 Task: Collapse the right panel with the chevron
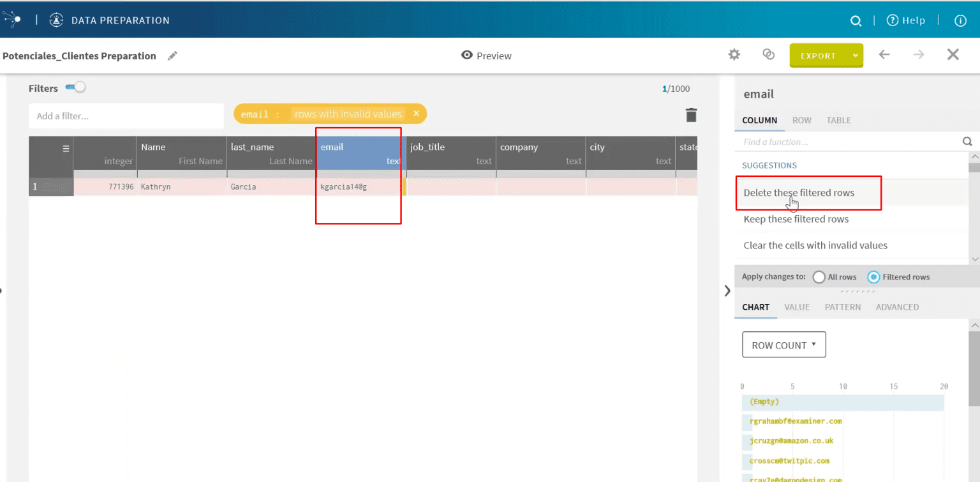tap(727, 290)
